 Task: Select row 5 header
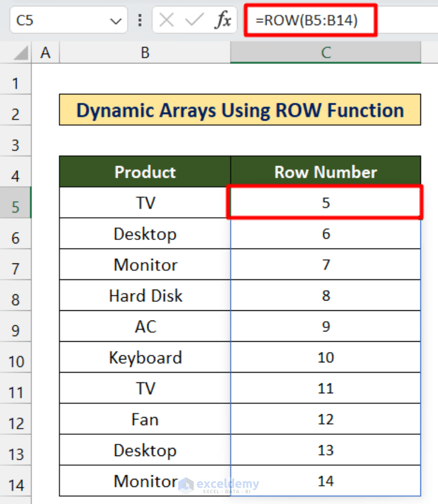tap(15, 203)
